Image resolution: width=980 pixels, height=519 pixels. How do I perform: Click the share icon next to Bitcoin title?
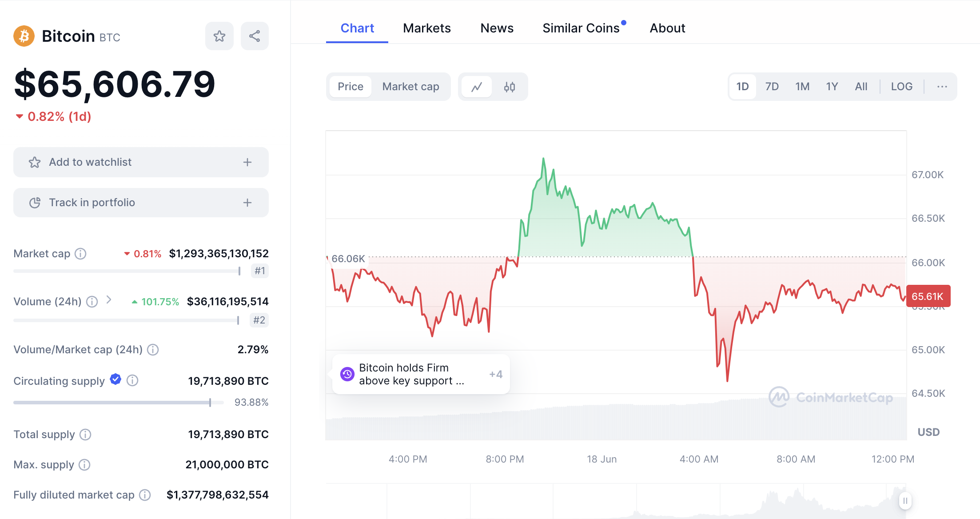(x=255, y=36)
